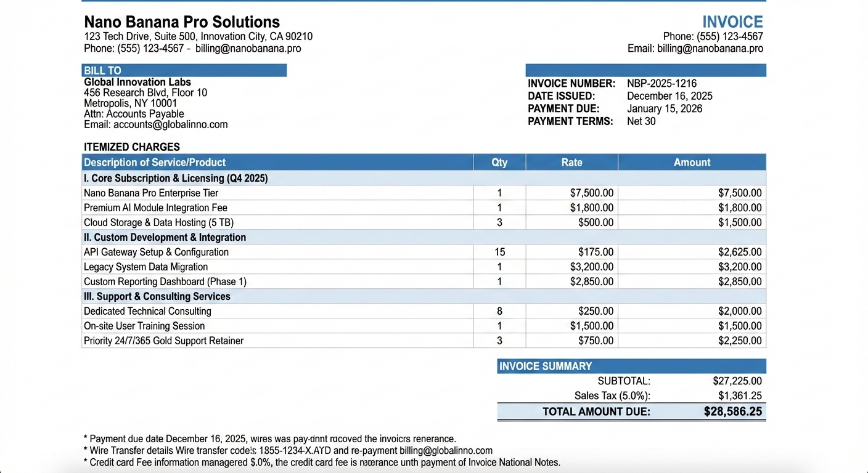Screen dimensions: 868x473
Task: Select the Legacy System Data Migration line item
Action: pos(145,267)
